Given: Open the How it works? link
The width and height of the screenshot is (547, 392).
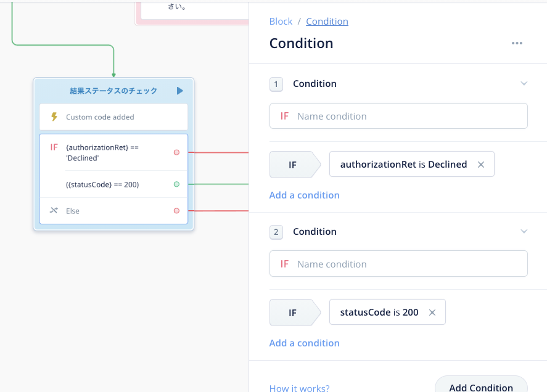Looking at the screenshot, I should point(299,388).
